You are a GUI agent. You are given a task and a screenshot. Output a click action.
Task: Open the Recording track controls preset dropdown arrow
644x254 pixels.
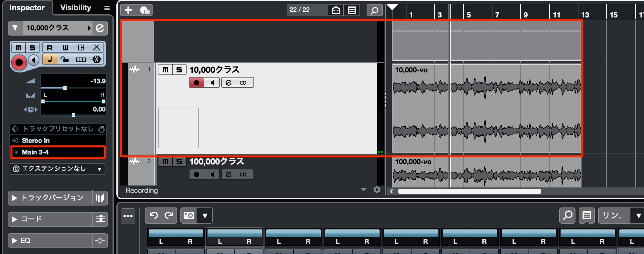(x=363, y=190)
